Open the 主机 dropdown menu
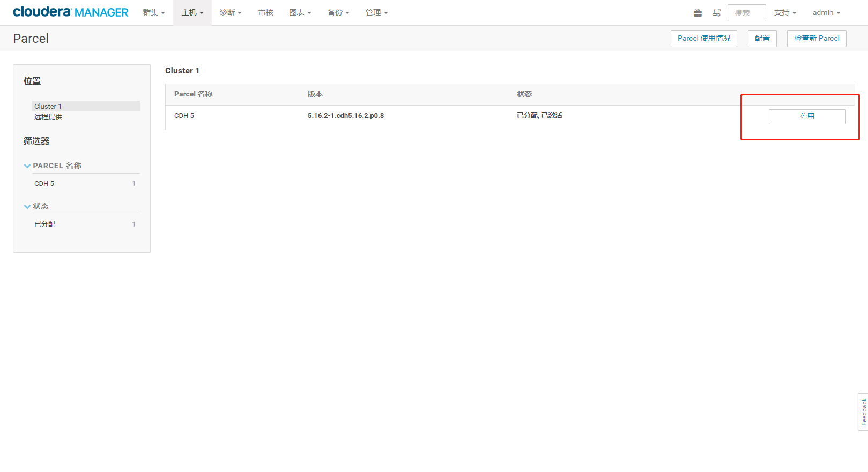Screen dimensions: 868x472 click(x=192, y=12)
